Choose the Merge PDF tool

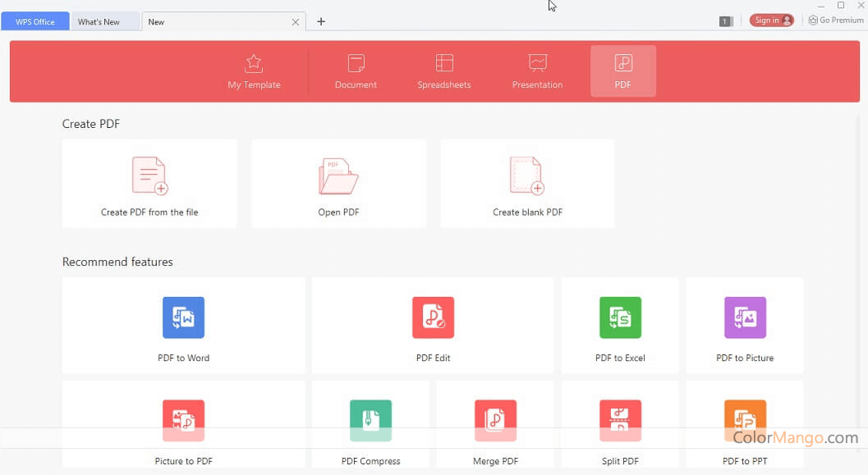coord(495,421)
